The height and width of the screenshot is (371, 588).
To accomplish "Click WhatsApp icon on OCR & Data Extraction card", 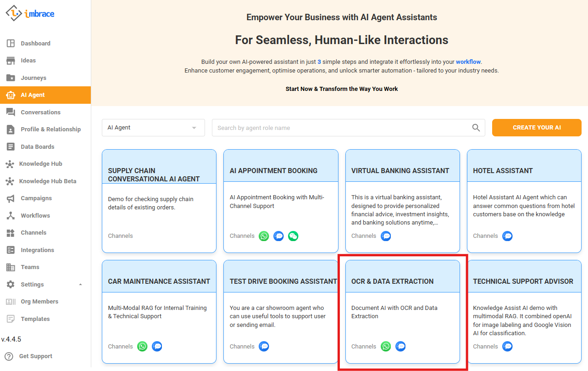I will (386, 347).
